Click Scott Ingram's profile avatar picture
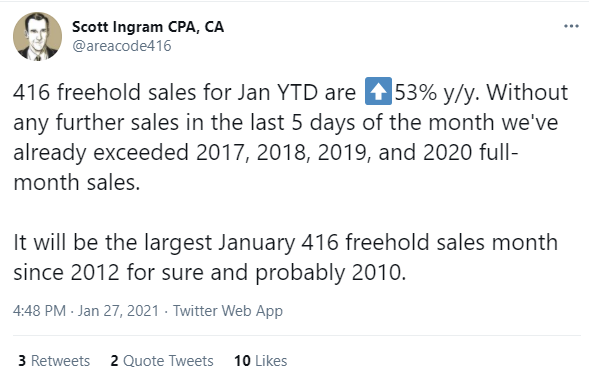The image size is (589, 382). click(x=38, y=36)
